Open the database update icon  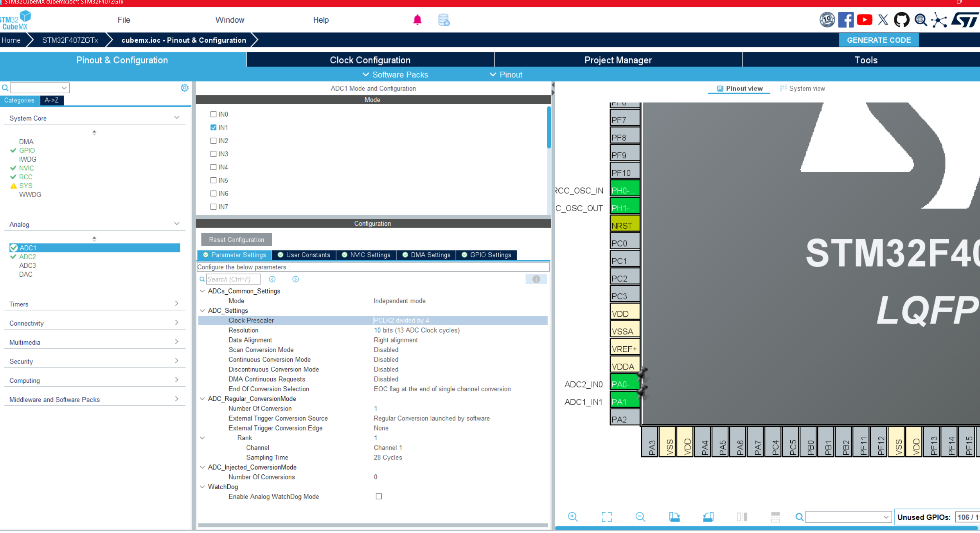[x=444, y=20]
